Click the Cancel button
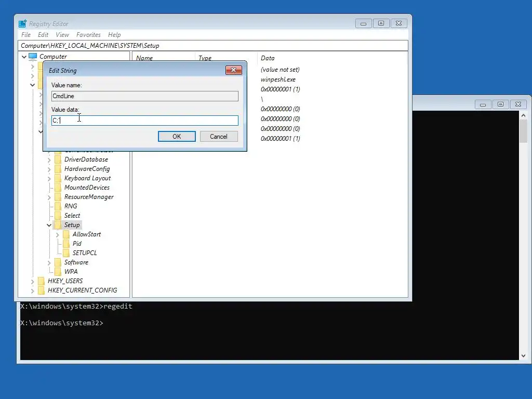Viewport: 532px width, 399px height. pos(219,137)
